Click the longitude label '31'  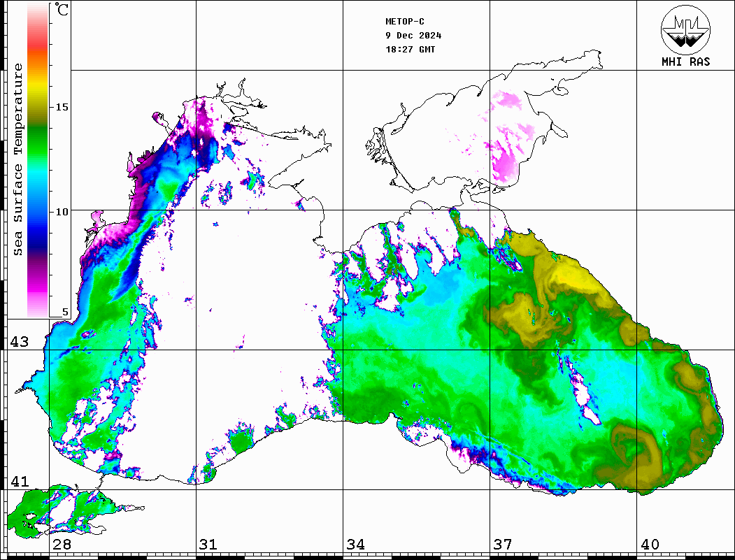(x=208, y=545)
